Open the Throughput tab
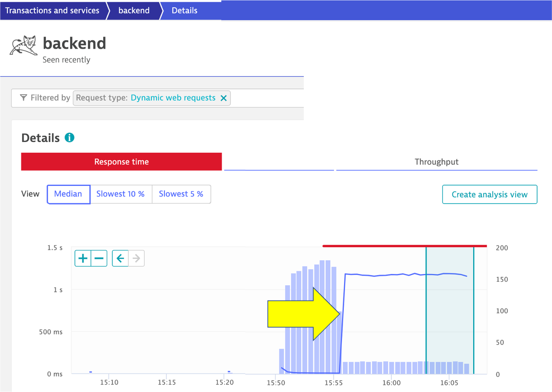The image size is (552, 392). [436, 162]
